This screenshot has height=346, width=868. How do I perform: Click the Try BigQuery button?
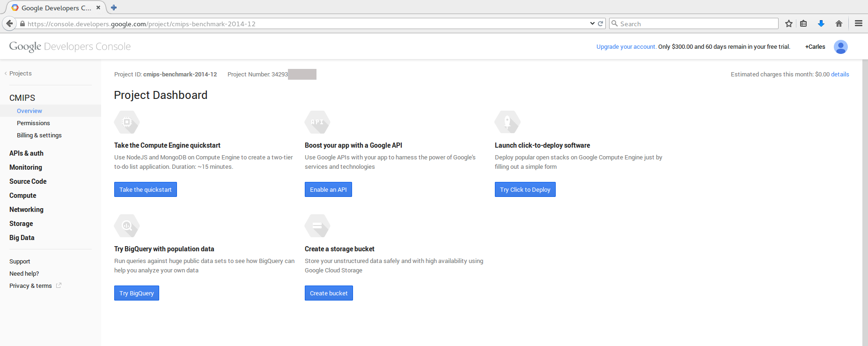coord(137,293)
